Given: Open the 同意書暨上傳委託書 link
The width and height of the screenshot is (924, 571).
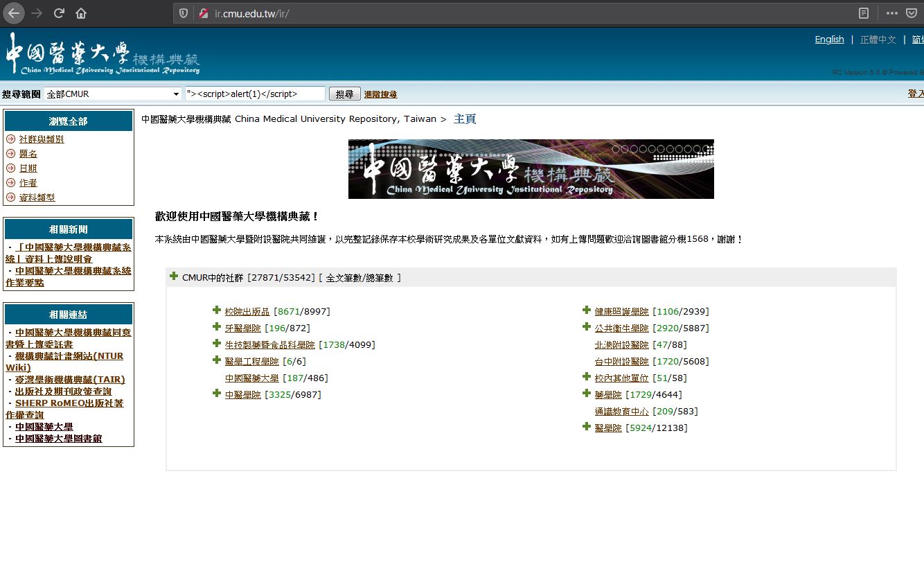Looking at the screenshot, I should point(68,338).
